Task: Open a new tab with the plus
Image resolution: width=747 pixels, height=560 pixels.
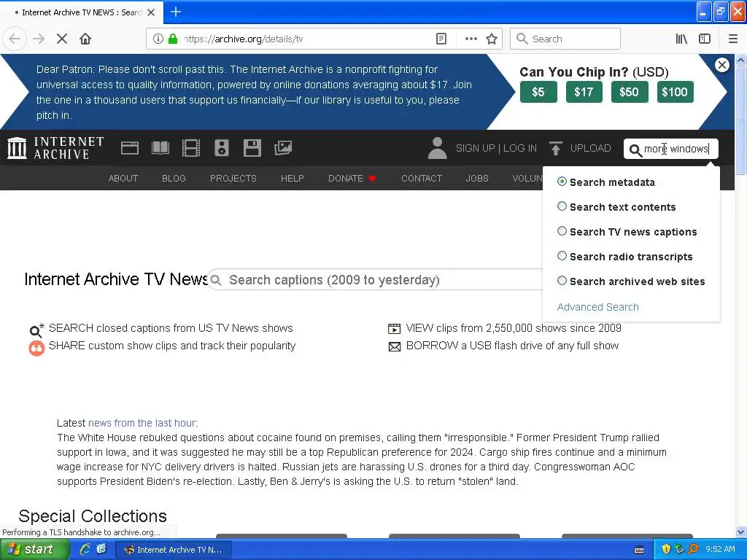Action: tap(176, 12)
